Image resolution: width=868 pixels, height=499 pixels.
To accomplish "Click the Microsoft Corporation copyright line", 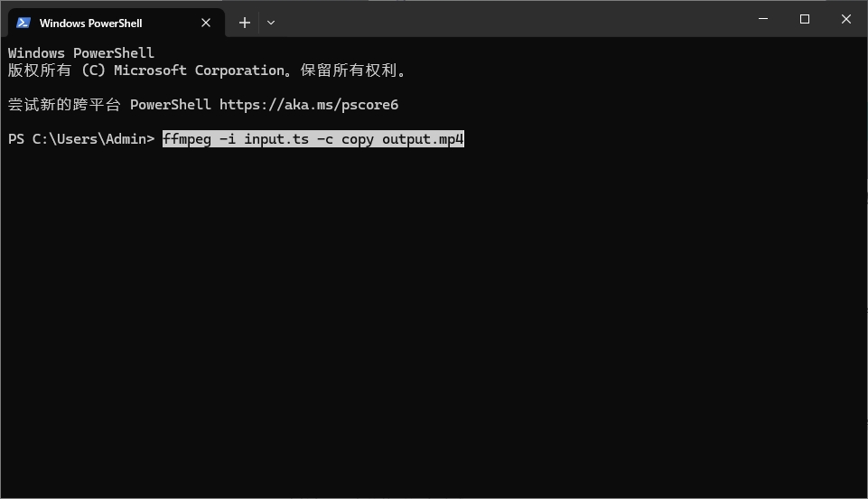I will click(207, 71).
